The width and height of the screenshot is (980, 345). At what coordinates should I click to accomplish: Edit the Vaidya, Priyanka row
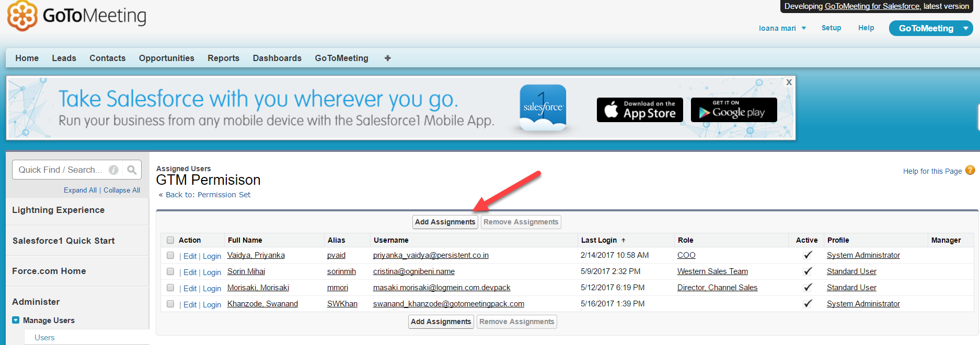190,256
